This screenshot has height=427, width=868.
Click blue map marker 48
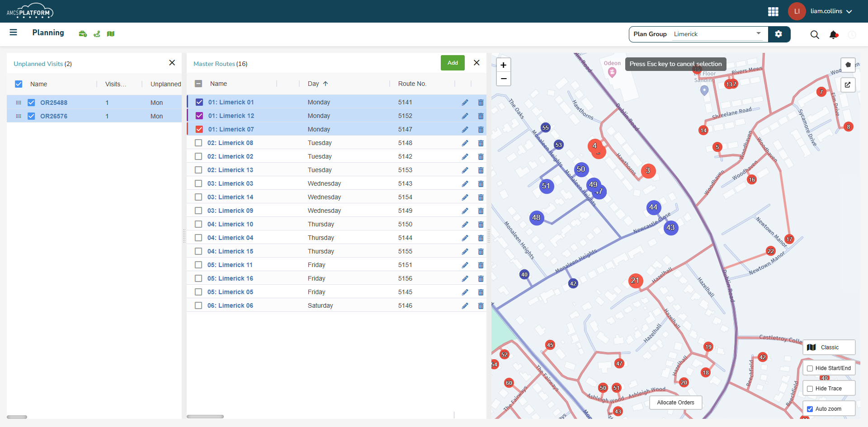pos(537,218)
